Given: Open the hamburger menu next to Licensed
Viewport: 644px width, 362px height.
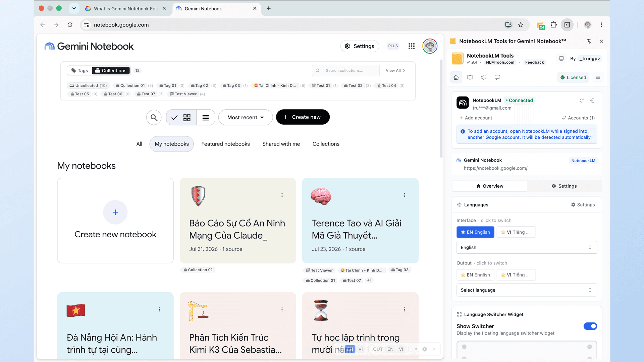Looking at the screenshot, I should [x=598, y=77].
